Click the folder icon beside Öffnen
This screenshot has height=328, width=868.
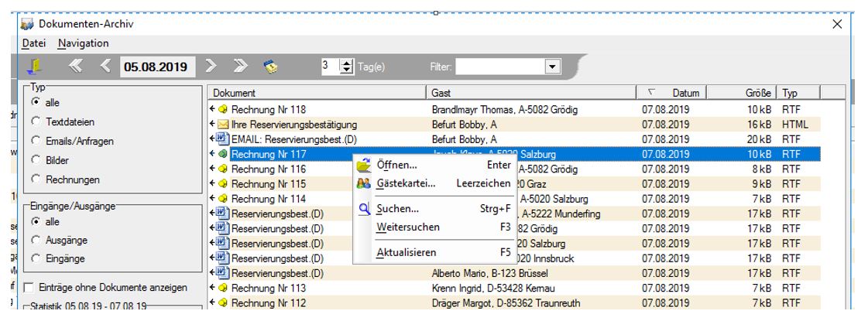[x=363, y=165]
